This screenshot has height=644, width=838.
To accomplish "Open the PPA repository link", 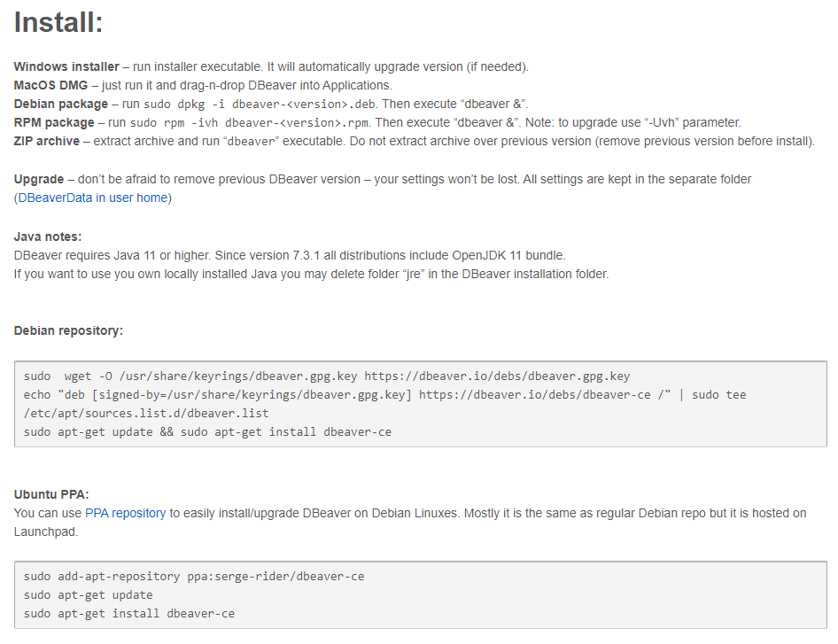I will coord(126,513).
